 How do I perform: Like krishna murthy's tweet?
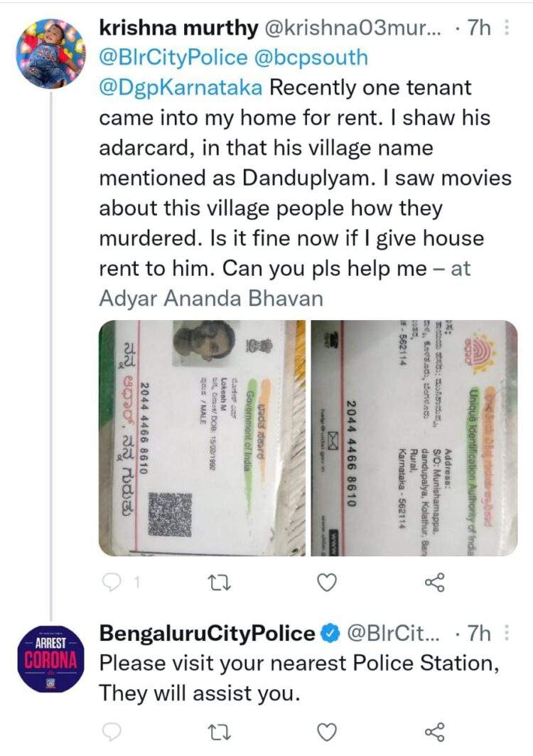(326, 583)
